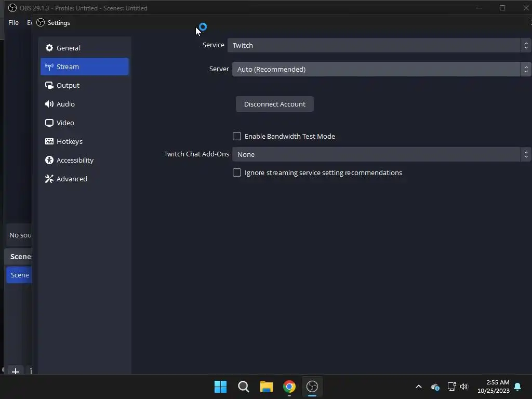Viewport: 532px width, 399px height.
Task: Click the OBS Studio taskbar icon
Action: 312,387
